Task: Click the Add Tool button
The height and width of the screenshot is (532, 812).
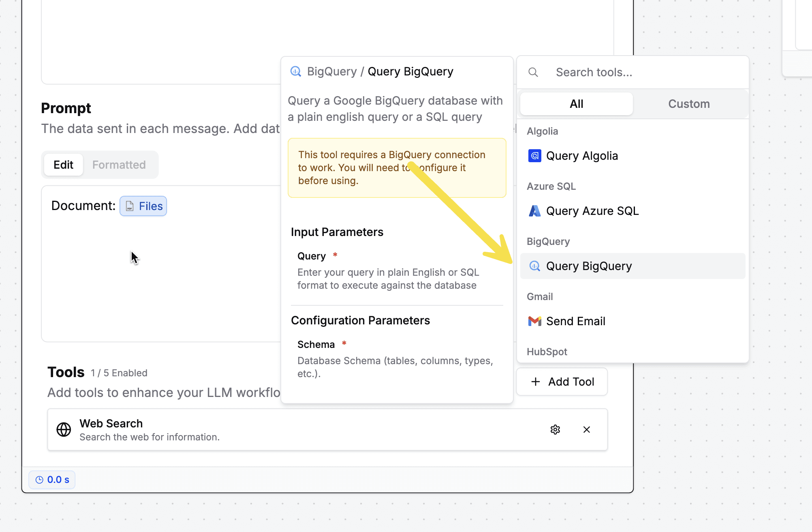Action: click(x=562, y=382)
